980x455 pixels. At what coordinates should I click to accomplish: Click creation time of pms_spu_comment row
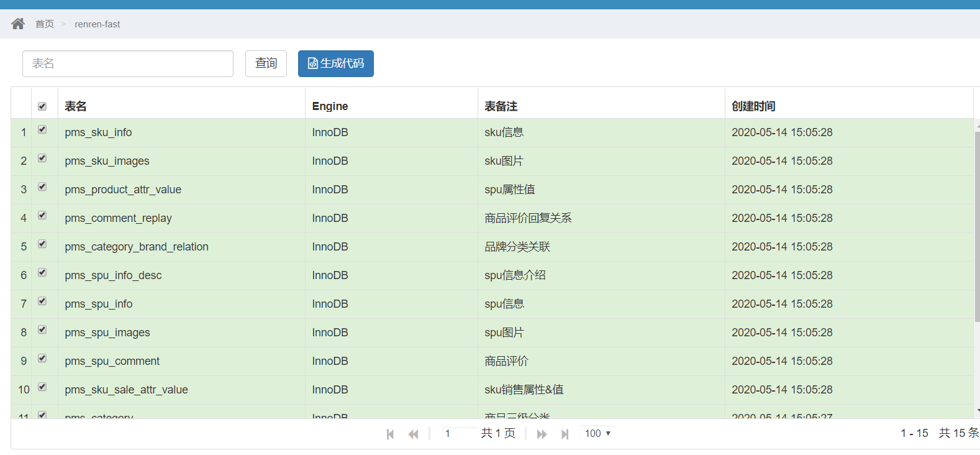point(849,361)
